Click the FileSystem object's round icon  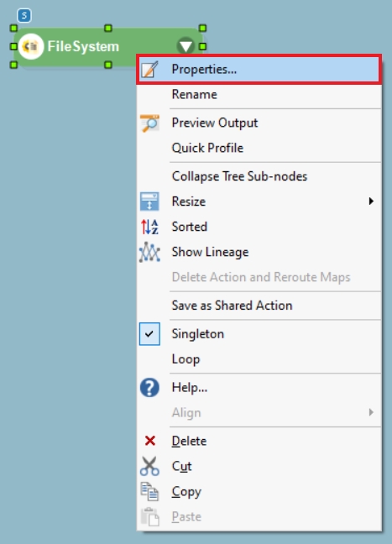coord(31,46)
